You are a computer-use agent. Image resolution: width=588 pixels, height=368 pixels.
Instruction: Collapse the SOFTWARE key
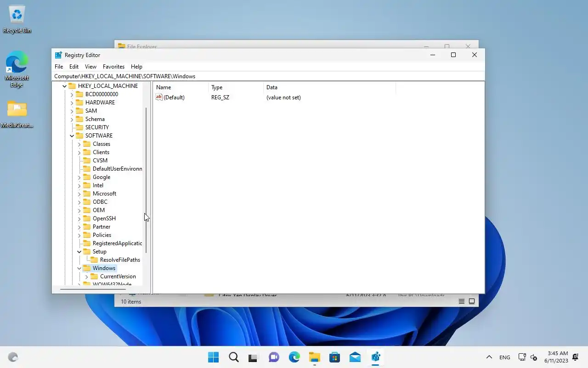point(72,136)
